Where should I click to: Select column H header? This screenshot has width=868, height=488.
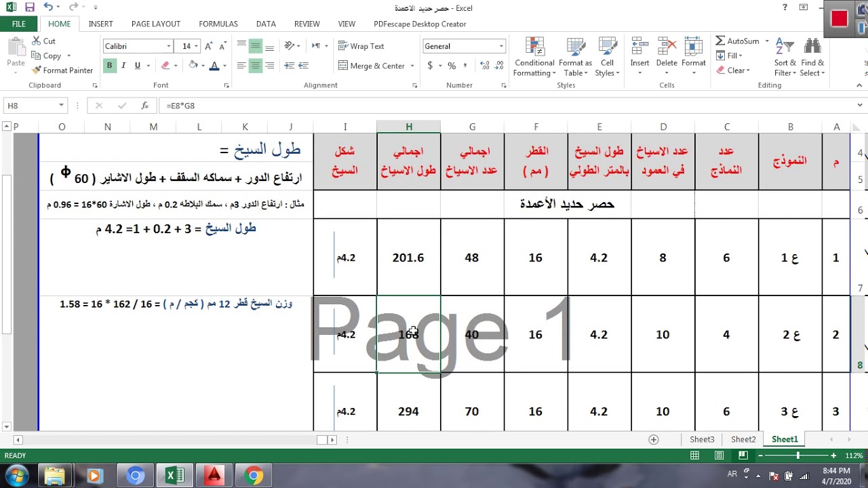(x=409, y=127)
